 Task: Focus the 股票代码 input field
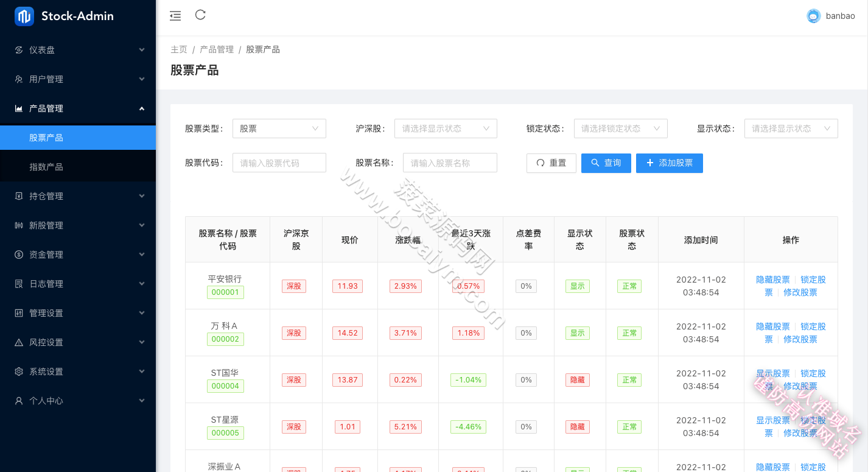pyautogui.click(x=279, y=163)
